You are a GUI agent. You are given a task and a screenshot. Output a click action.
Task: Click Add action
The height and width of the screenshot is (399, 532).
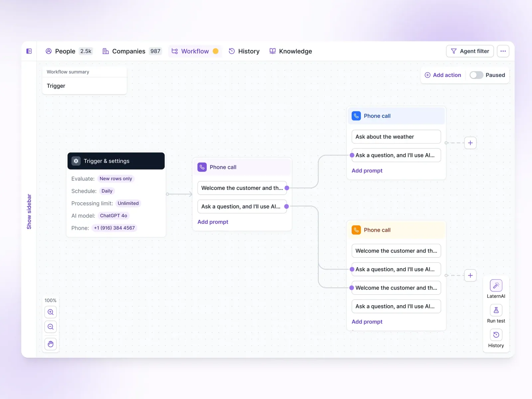point(443,75)
